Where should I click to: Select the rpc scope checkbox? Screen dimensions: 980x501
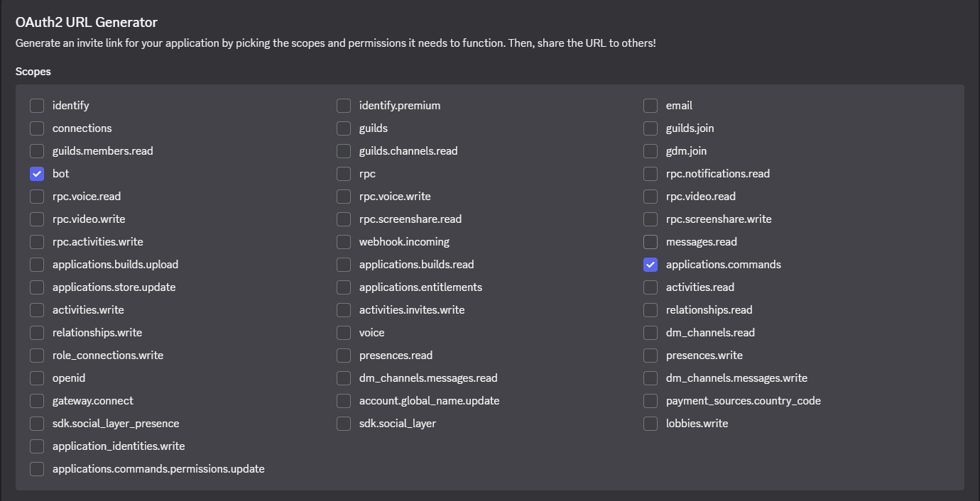click(x=344, y=174)
